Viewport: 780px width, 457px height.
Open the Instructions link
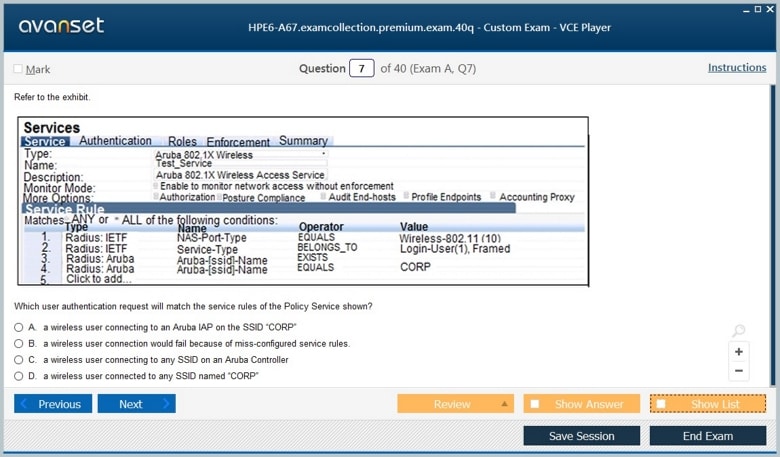737,68
